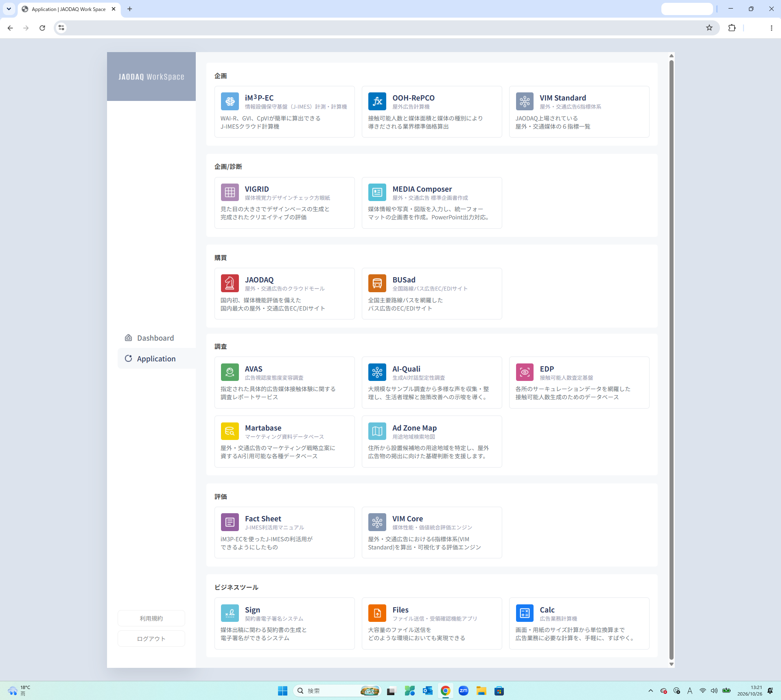The width and height of the screenshot is (781, 700).
Task: Open the Fact Sheet purple icon
Action: point(230,522)
